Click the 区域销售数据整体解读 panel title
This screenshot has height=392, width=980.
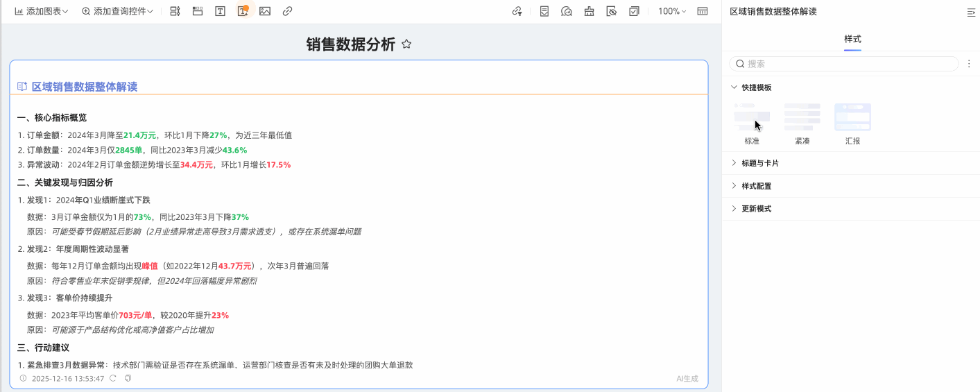coord(773,12)
